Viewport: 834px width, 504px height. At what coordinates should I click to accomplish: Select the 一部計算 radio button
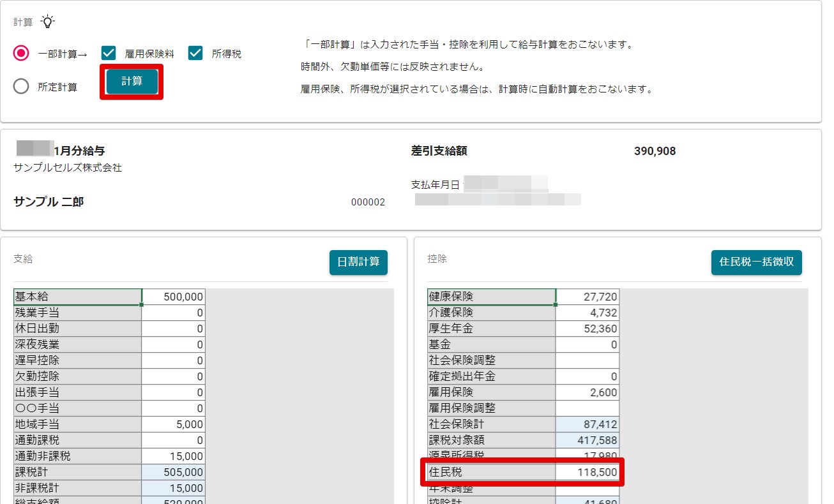click(x=21, y=54)
